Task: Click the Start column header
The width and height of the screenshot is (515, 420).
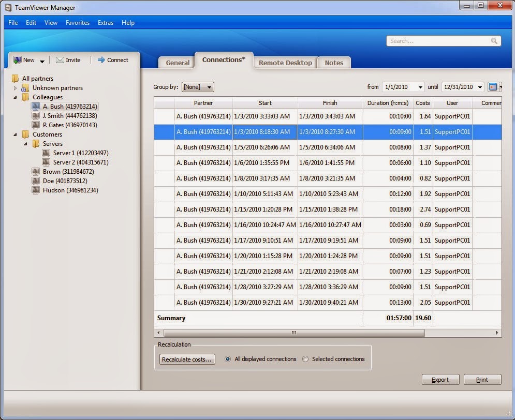Action: point(265,103)
